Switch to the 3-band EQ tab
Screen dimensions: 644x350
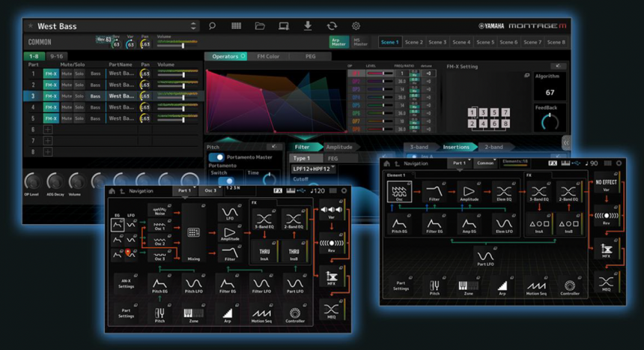(419, 147)
